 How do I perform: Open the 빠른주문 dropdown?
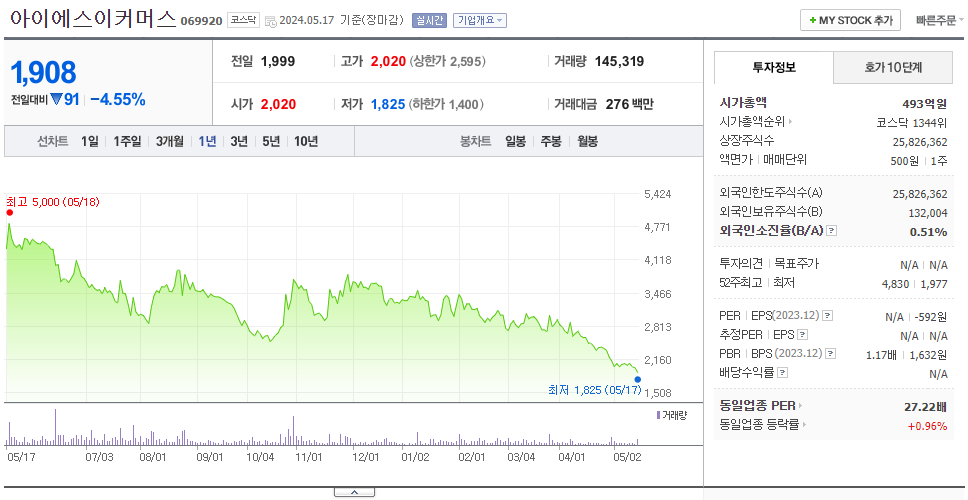pyautogui.click(x=940, y=20)
